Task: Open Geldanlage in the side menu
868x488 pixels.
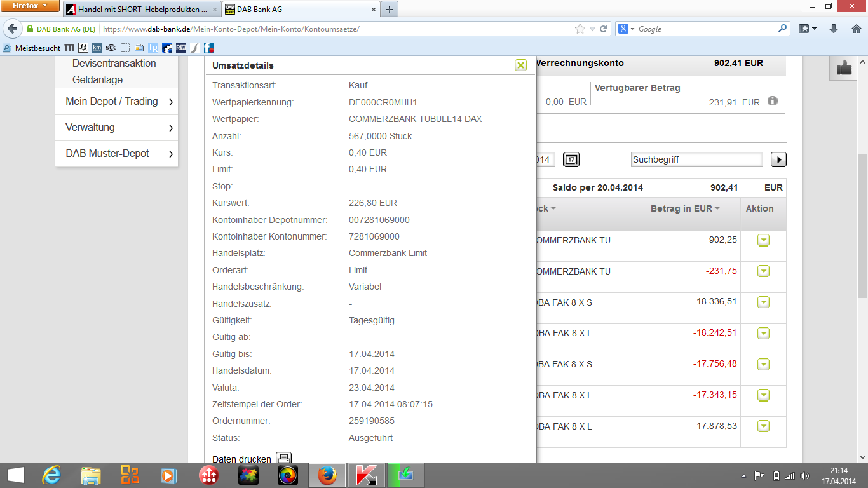Action: [x=98, y=80]
